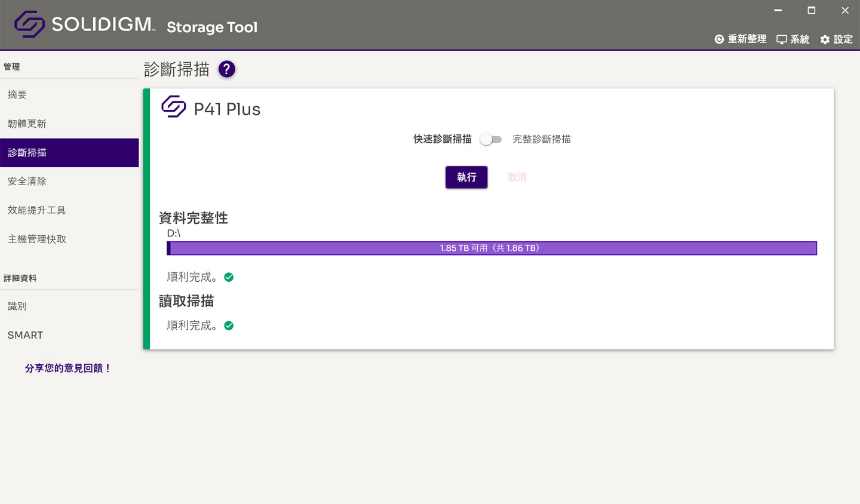Click the 取消 cancel option
Image resolution: width=860 pixels, height=504 pixels.
point(516,177)
